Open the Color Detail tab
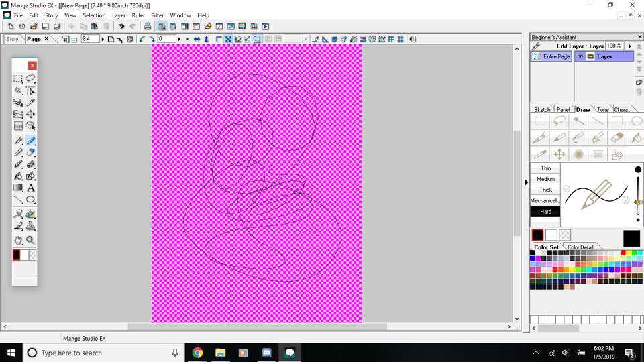644x362 pixels. tap(580, 247)
